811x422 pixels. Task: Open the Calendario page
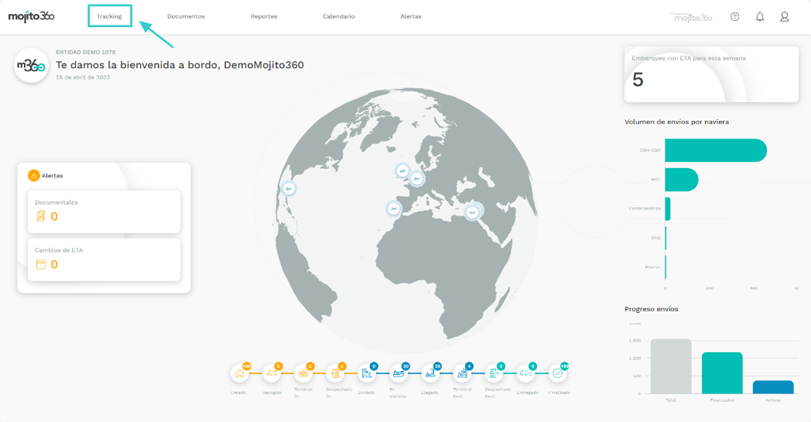pos(338,17)
